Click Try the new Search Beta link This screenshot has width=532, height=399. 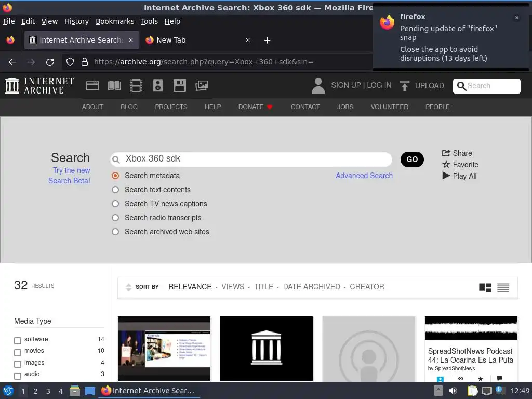click(70, 176)
